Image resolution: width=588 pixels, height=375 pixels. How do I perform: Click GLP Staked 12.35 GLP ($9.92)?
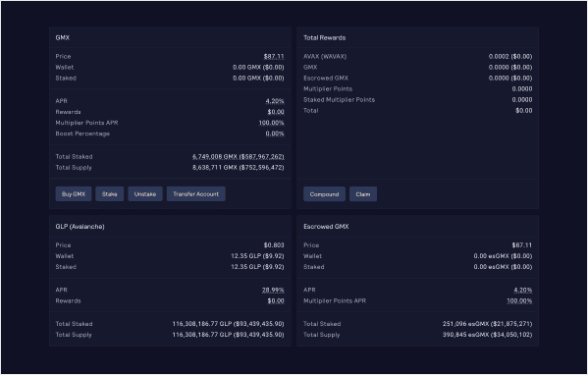click(257, 267)
